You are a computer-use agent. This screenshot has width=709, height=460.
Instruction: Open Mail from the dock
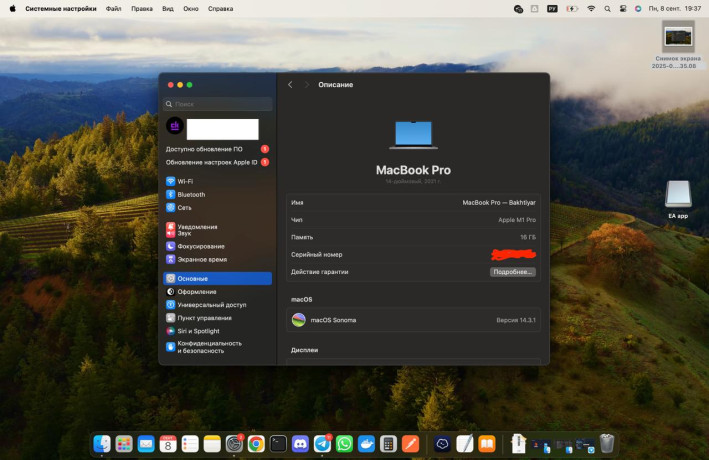pos(146,444)
